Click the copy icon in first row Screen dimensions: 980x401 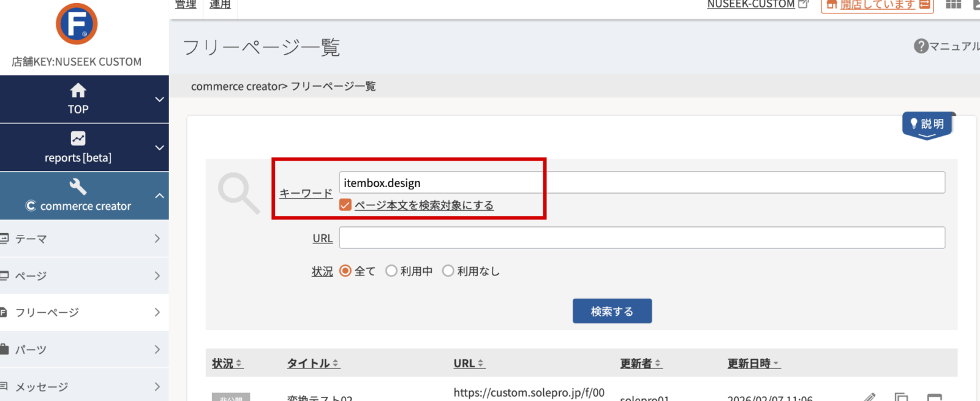point(901,397)
